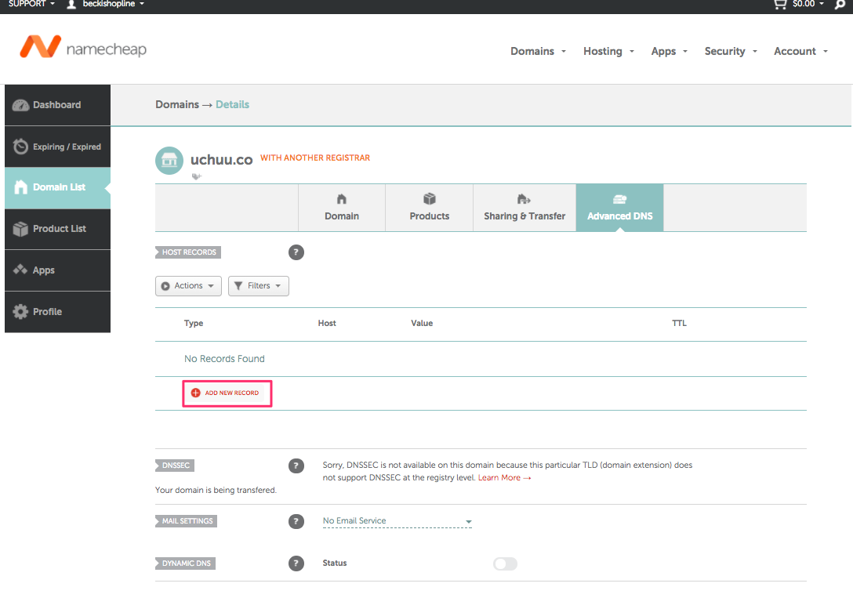Click the uchuu.co domain title
Viewport: 853px width, 616px height.
pyautogui.click(x=221, y=160)
